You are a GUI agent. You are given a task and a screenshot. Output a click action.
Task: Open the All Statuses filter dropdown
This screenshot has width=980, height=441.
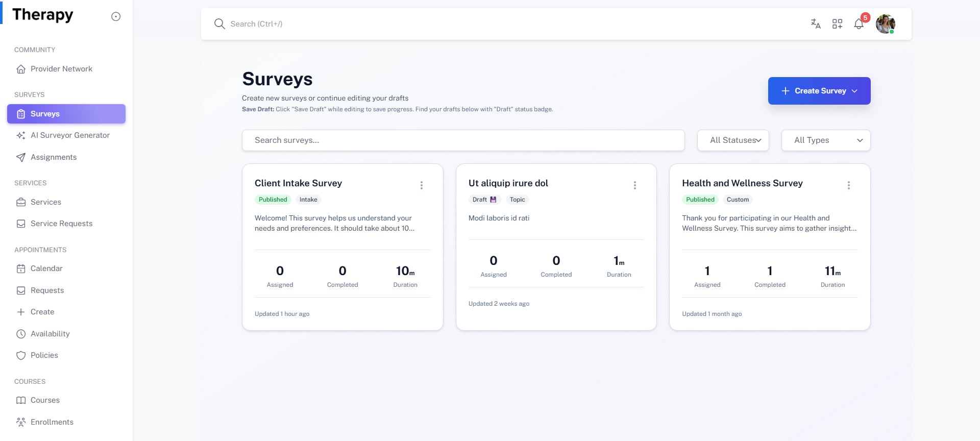(733, 140)
